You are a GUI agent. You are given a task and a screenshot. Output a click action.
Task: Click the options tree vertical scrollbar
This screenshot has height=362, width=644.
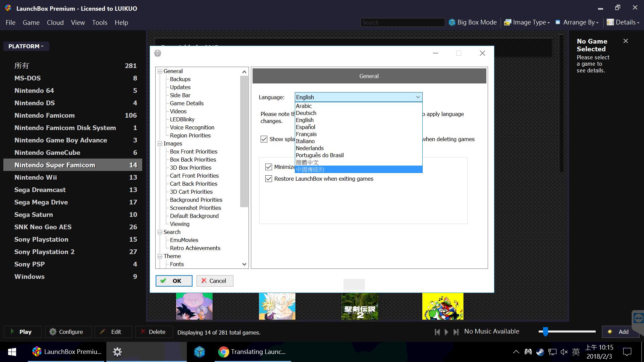click(244, 141)
